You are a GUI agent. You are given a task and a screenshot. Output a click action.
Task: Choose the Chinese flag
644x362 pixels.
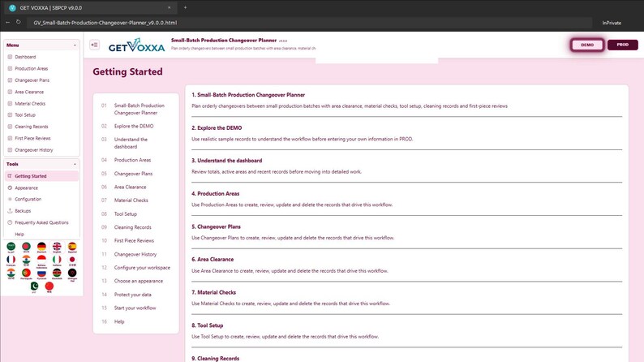click(49, 287)
